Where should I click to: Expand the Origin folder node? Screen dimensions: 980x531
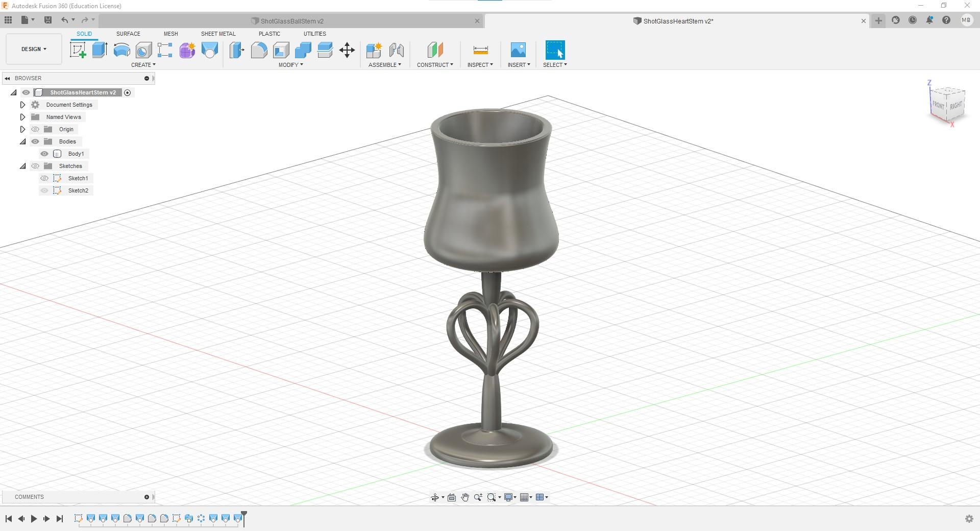coord(22,129)
